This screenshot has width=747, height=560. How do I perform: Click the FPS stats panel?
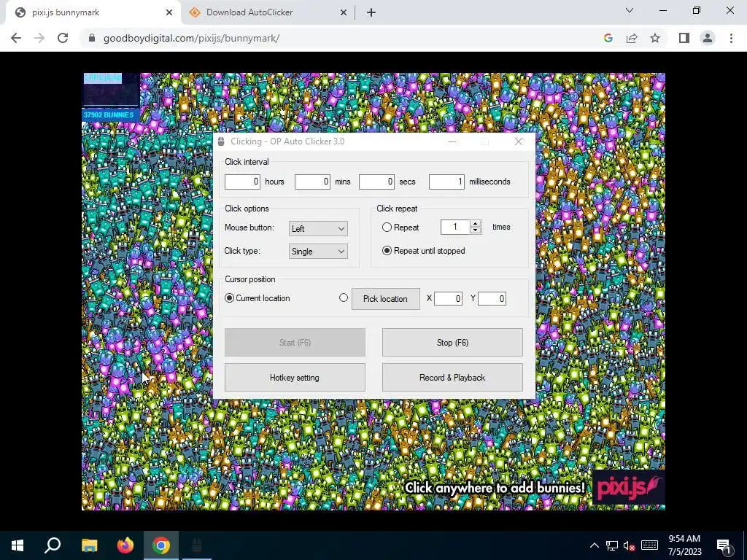pyautogui.click(x=111, y=90)
